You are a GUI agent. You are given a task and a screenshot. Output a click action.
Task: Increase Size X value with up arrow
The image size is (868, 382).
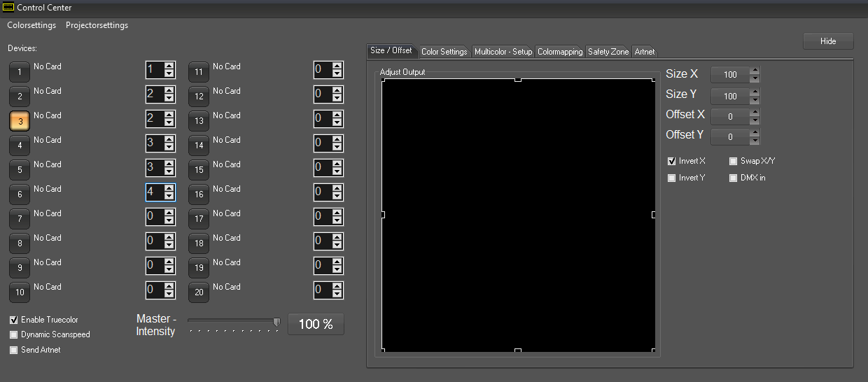754,71
